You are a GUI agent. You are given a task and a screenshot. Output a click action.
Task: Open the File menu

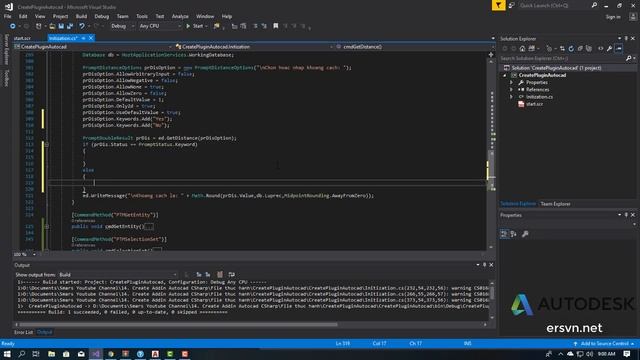coord(7,16)
